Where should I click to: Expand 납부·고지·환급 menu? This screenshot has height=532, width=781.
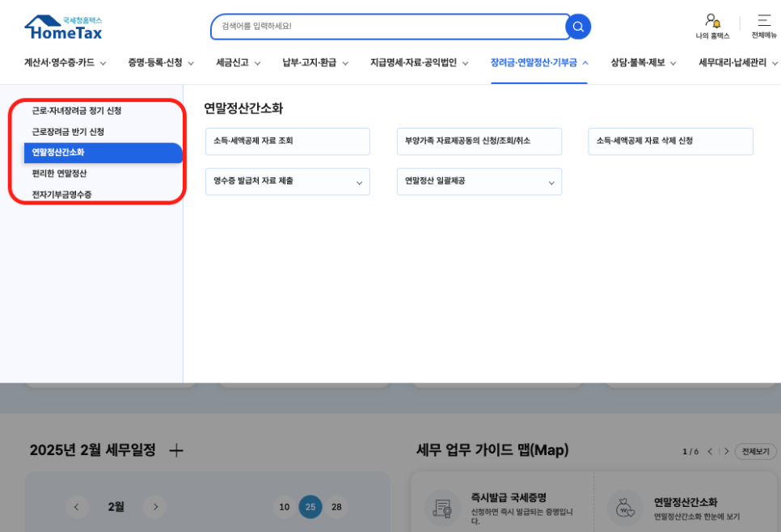[x=315, y=63]
